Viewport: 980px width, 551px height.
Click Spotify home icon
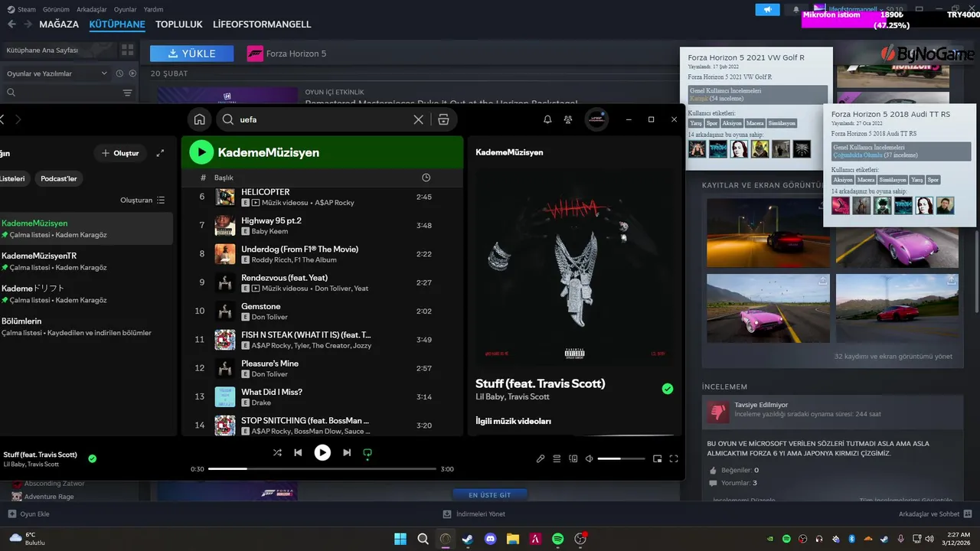click(x=199, y=119)
